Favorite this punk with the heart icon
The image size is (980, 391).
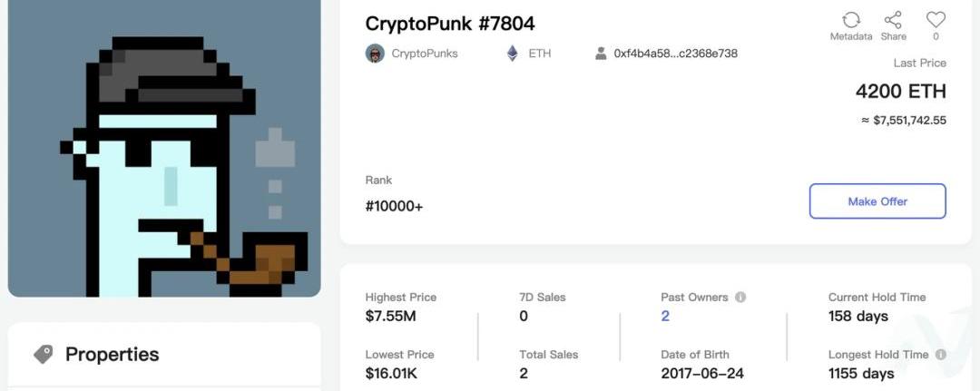point(936,20)
